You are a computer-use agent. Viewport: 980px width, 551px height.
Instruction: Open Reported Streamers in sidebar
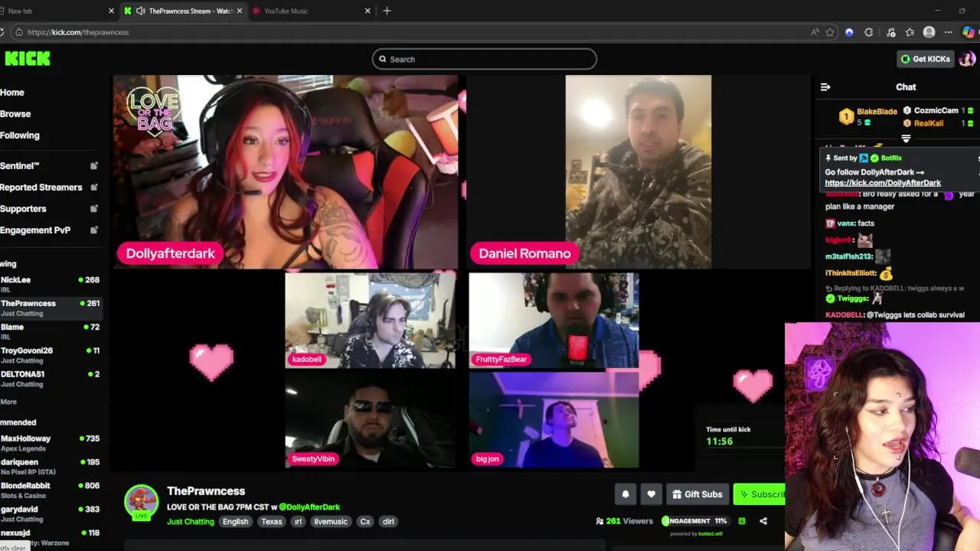coord(41,187)
